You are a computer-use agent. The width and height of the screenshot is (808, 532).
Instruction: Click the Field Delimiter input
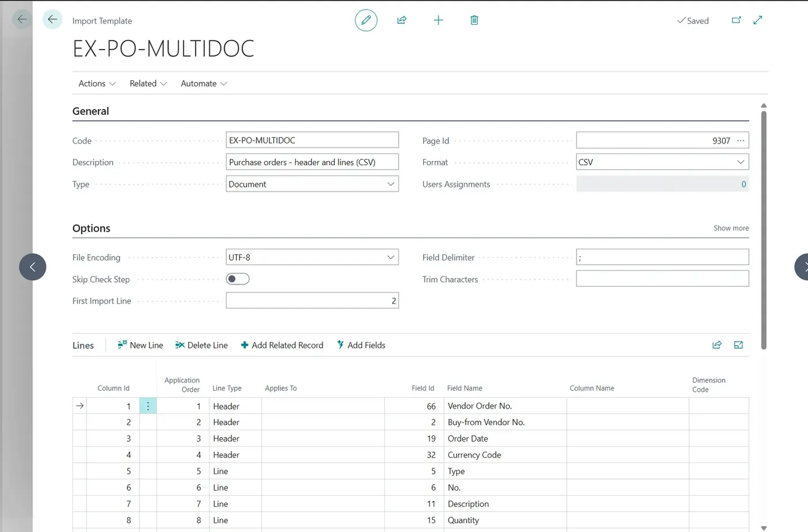(x=663, y=257)
